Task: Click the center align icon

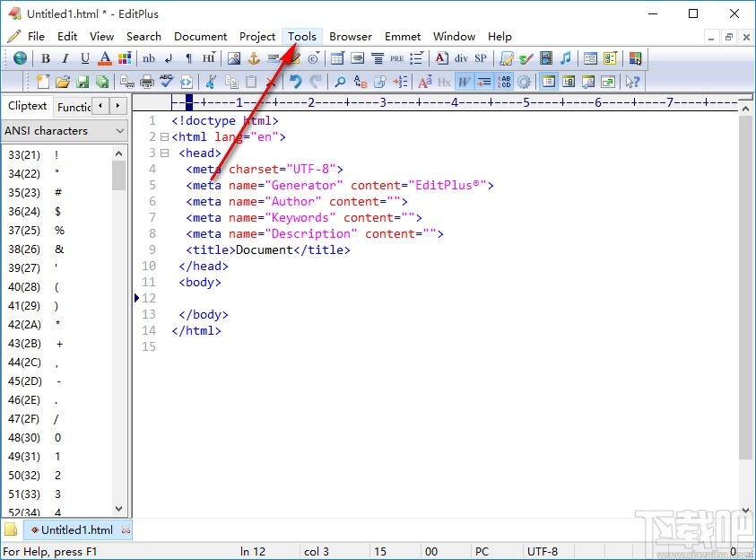Action: coord(378,58)
